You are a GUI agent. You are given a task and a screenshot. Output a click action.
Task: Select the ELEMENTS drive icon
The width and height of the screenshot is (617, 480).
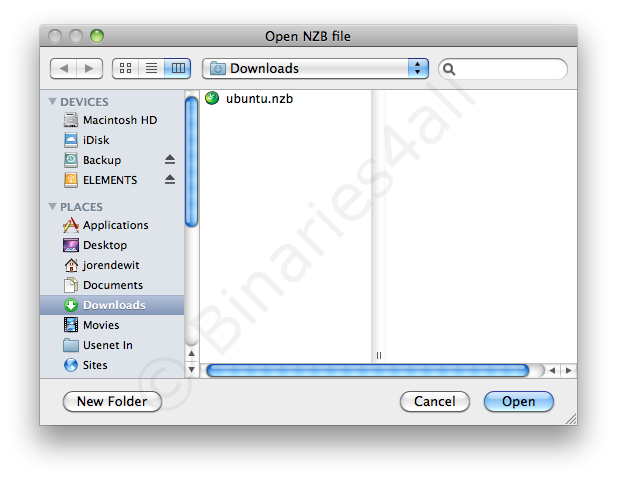coord(71,180)
